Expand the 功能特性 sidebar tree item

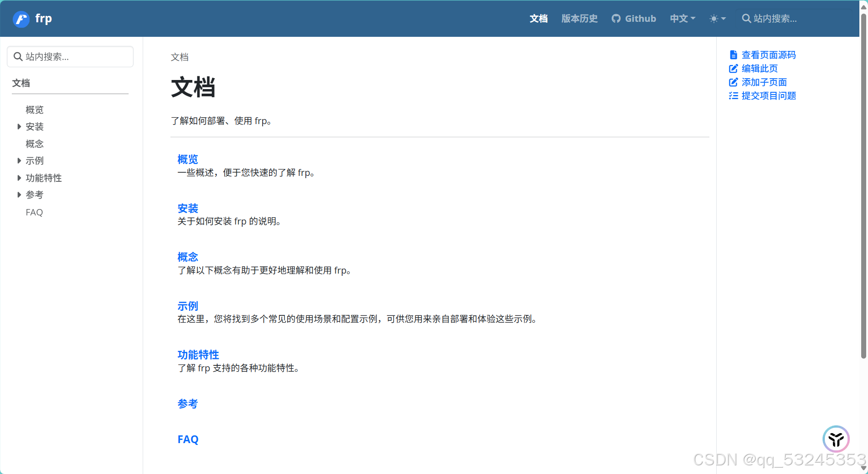pos(19,178)
